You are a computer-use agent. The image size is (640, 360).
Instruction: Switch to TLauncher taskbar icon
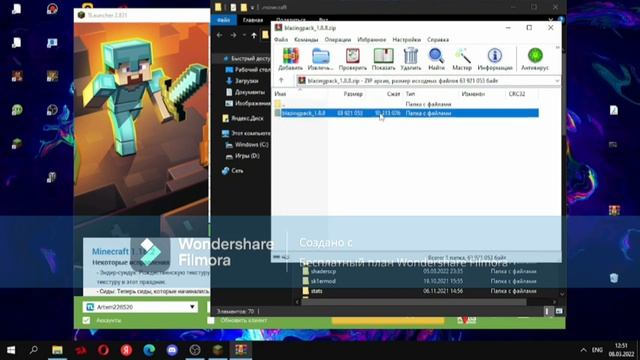[218, 350]
